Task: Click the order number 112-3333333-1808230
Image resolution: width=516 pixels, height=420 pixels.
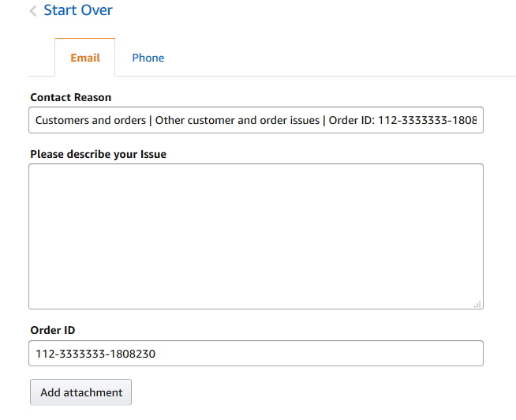Action: [x=95, y=354]
